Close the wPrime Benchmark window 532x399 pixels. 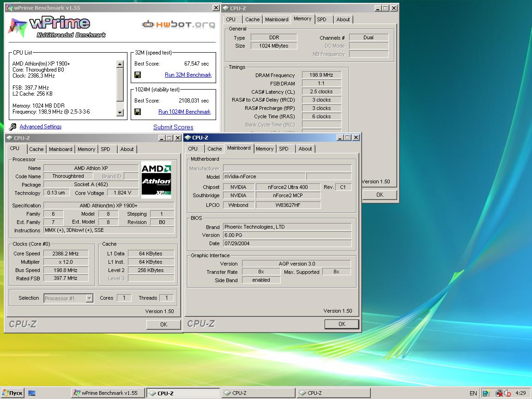(216, 7)
